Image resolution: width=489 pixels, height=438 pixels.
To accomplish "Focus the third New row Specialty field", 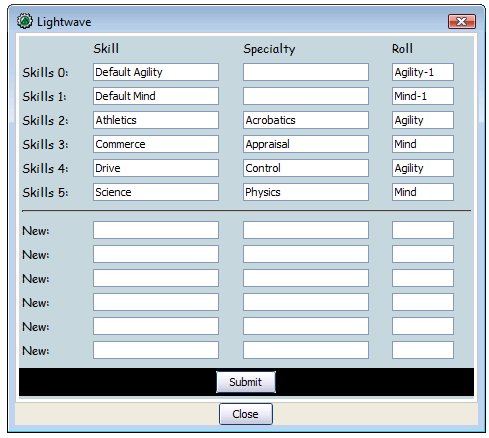I will [x=306, y=278].
